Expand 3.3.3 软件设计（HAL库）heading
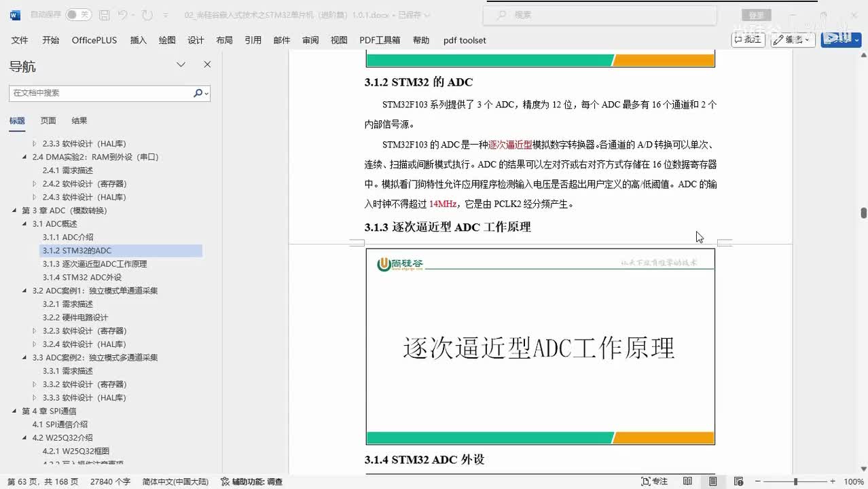The image size is (868, 489). 35,398
